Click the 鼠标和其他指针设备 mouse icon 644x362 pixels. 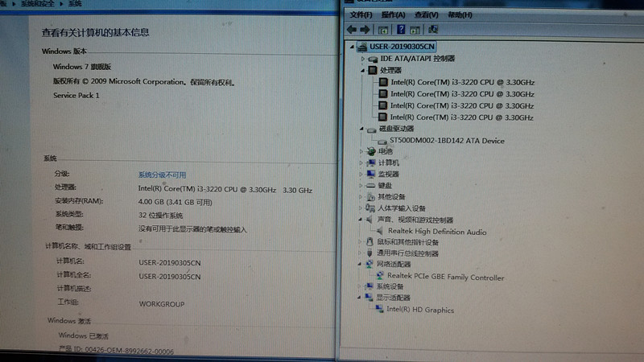pyautogui.click(x=369, y=242)
